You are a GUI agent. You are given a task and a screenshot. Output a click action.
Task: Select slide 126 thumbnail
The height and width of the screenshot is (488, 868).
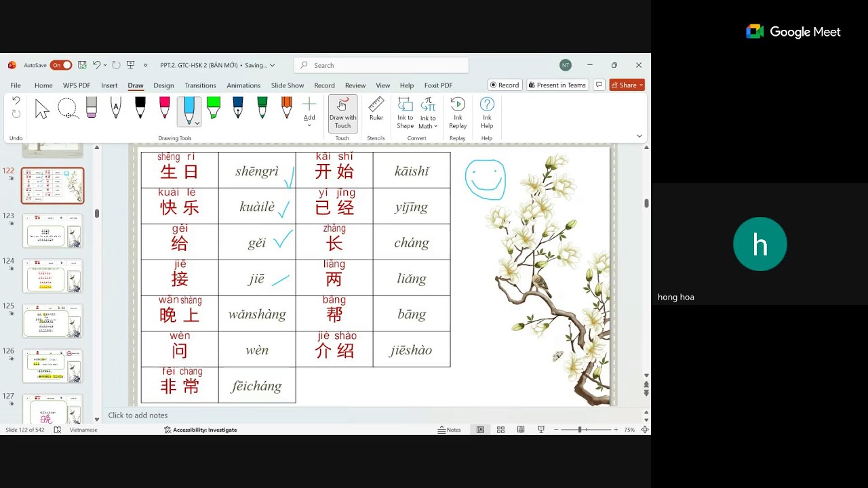pos(53,366)
